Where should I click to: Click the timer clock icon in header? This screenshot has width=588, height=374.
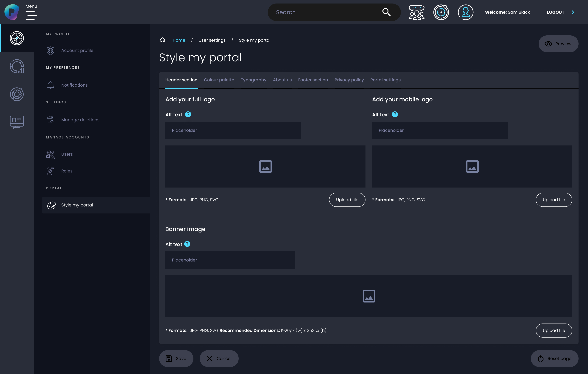(x=441, y=12)
